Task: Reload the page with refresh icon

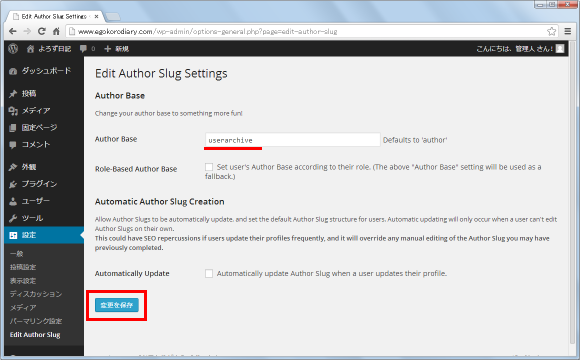Action: [x=42, y=31]
